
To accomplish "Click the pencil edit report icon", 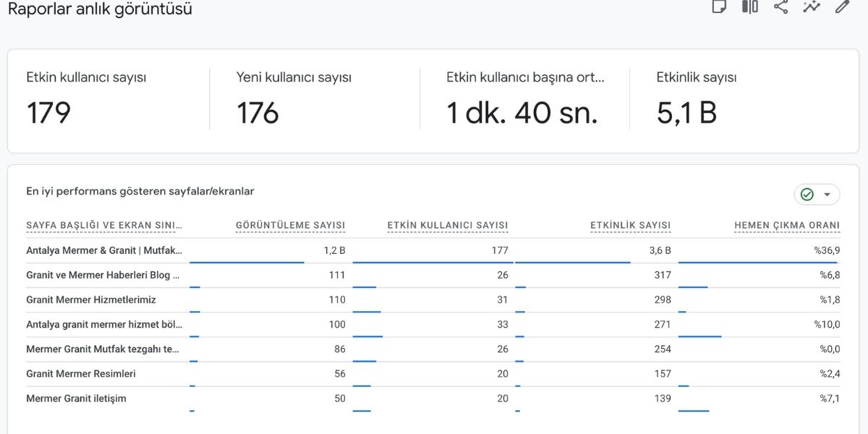I will [842, 7].
